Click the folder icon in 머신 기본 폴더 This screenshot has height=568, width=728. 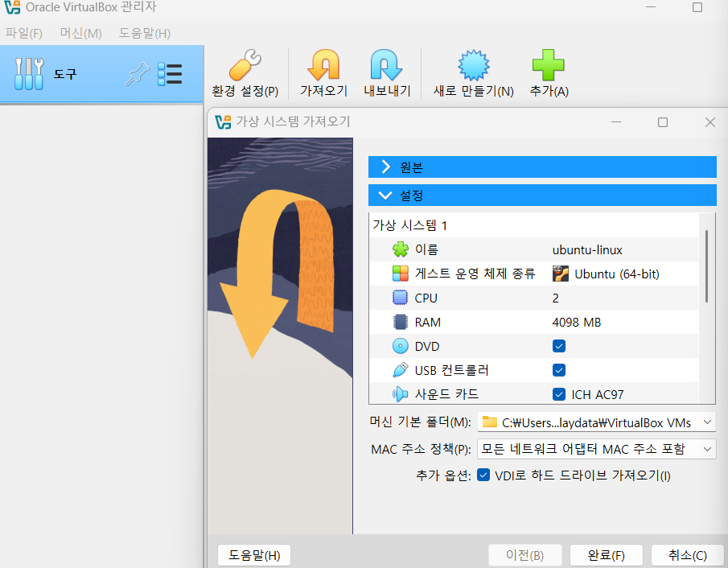point(489,422)
